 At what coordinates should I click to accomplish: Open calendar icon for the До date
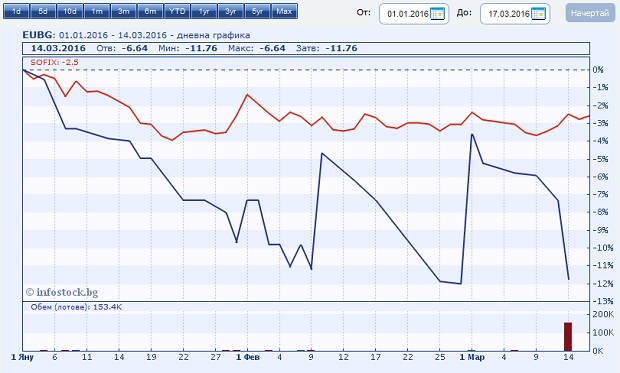pos(539,14)
